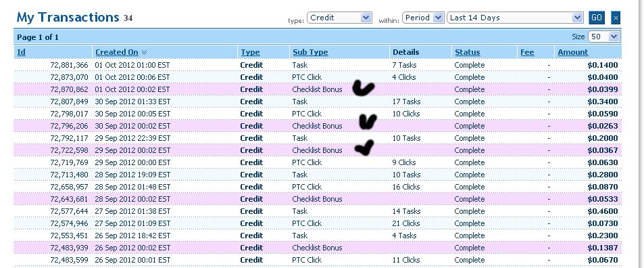Click the $0.0263 amount
Screen dimensions: 644x268
tap(603, 126)
